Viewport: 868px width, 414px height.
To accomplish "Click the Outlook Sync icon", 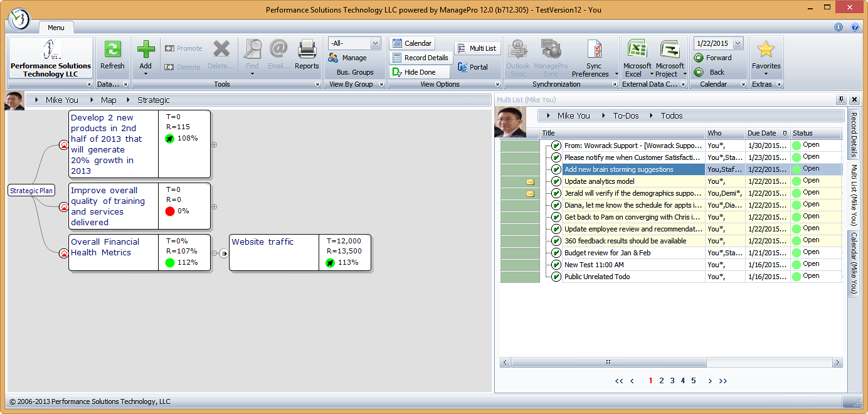I will (x=518, y=50).
